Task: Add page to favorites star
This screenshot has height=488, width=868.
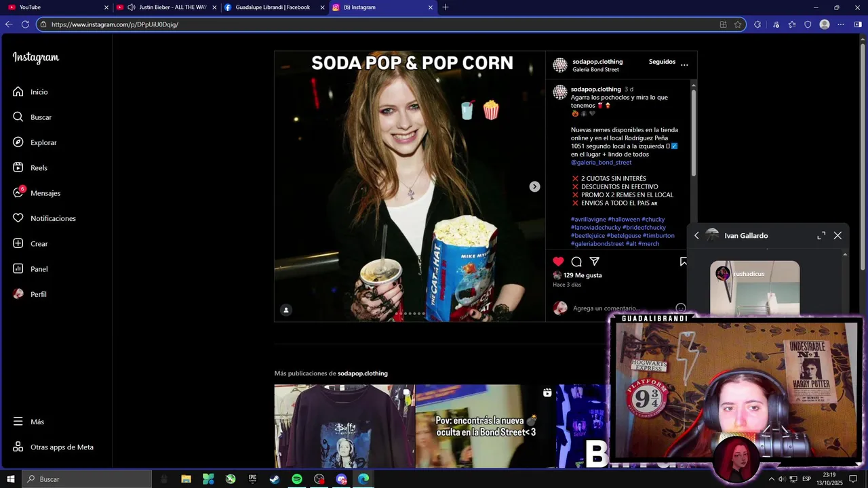Action: click(738, 24)
